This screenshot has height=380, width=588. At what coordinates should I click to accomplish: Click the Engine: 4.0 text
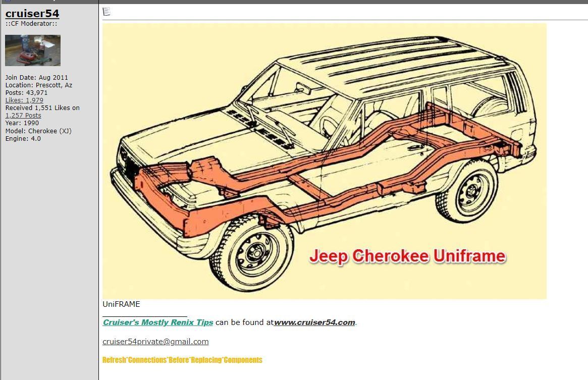(x=23, y=139)
